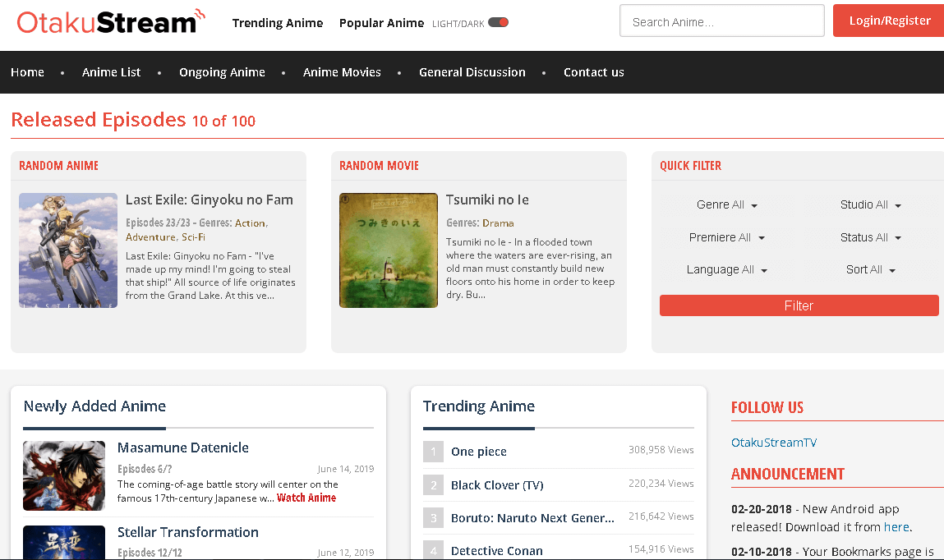Open Last Exile cover thumbnail
The width and height of the screenshot is (944, 560).
coord(68,250)
